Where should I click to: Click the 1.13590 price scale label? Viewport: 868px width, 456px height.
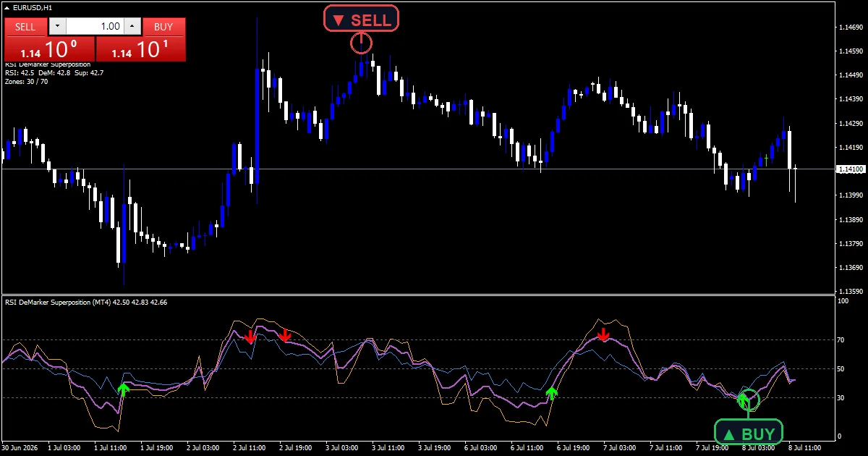(x=853, y=292)
